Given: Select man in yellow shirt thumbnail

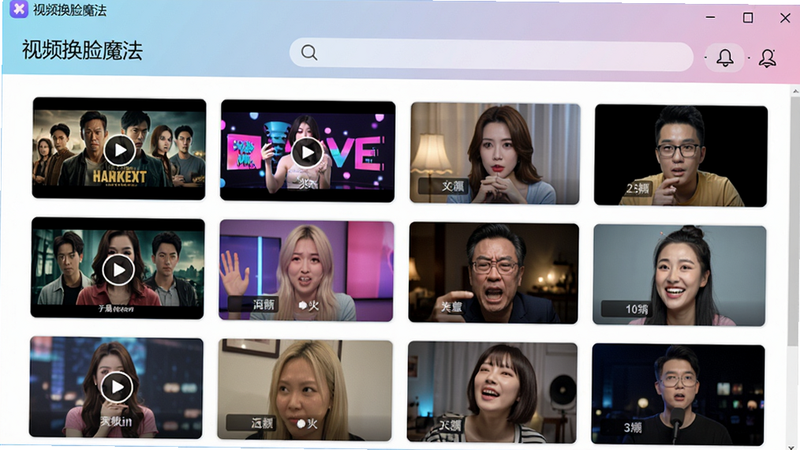Looking at the screenshot, I should (681, 156).
